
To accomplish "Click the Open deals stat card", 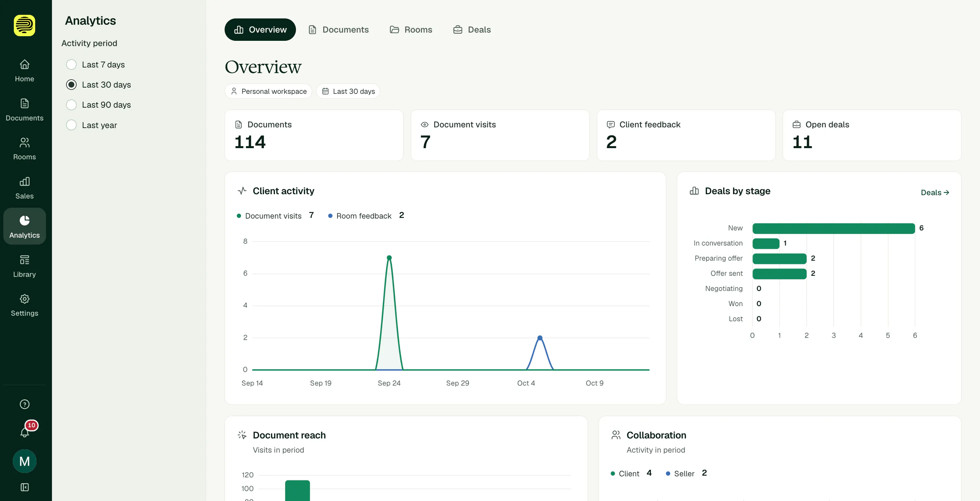I will point(872,135).
